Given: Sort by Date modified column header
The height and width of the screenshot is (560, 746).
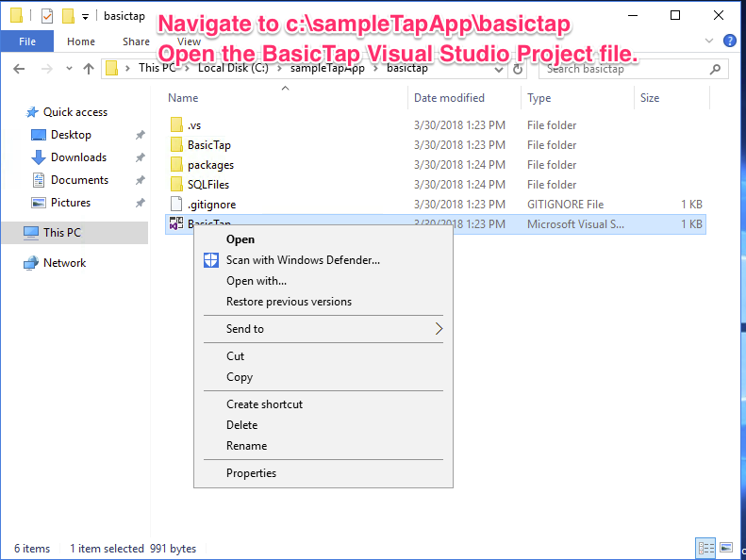Looking at the screenshot, I should click(x=449, y=97).
